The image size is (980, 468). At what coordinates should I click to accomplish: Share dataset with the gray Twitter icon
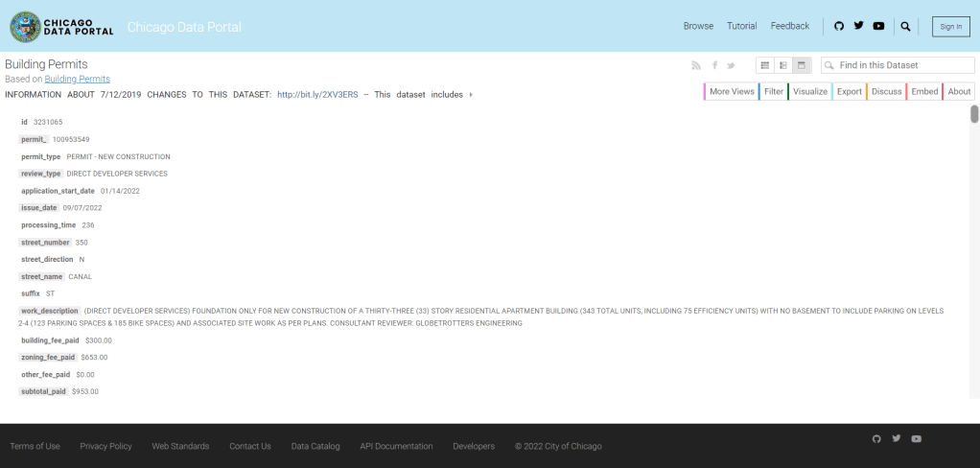[x=731, y=65]
